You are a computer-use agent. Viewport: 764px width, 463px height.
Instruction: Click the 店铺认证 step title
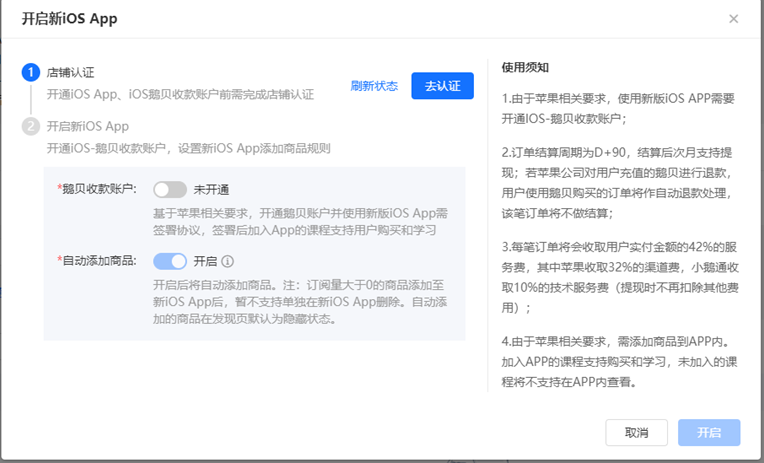(x=71, y=73)
